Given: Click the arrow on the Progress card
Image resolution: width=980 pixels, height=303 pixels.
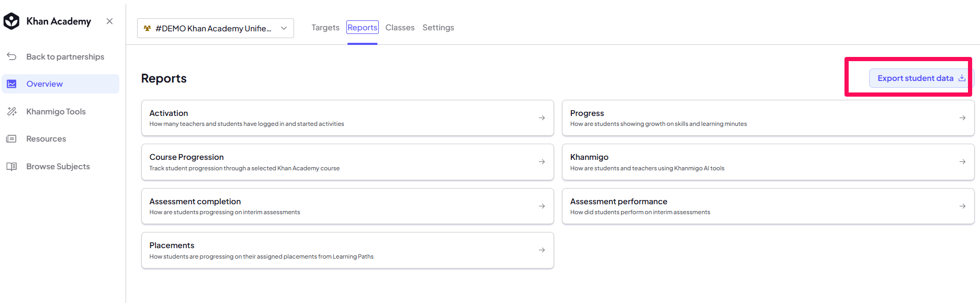Looking at the screenshot, I should 962,118.
